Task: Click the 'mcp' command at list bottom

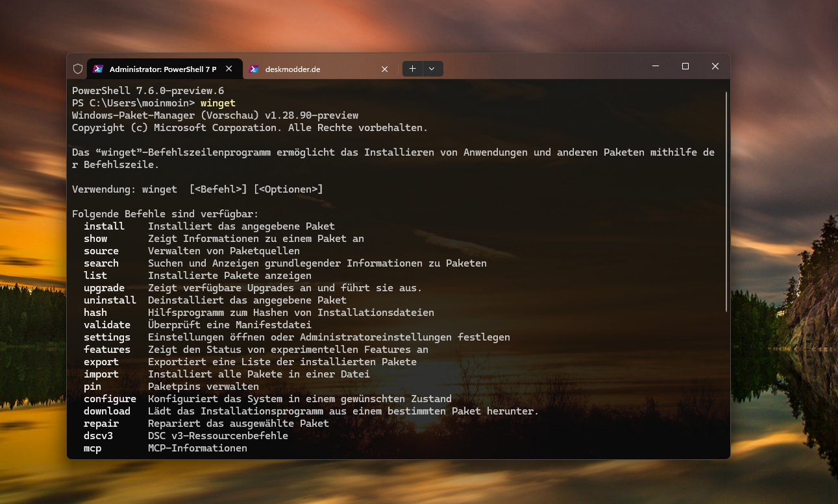Action: tap(93, 448)
